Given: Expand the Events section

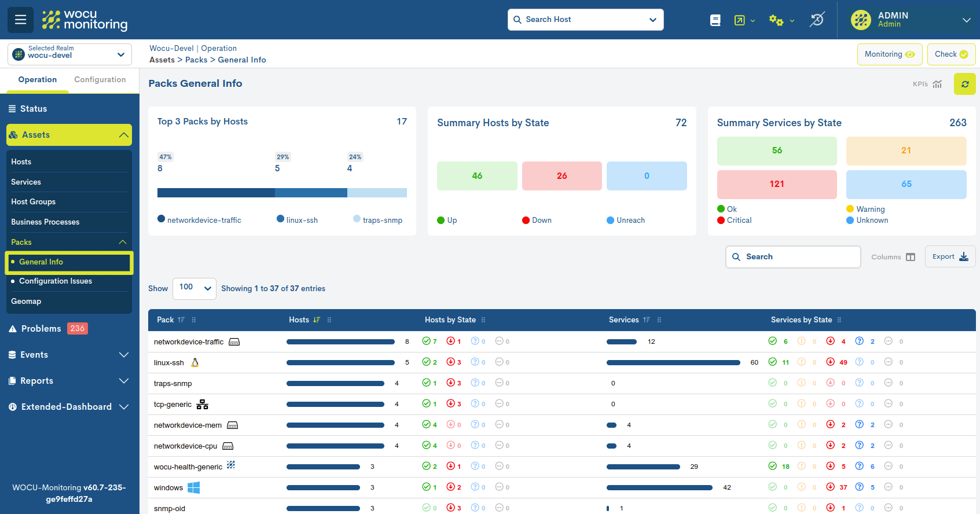Looking at the screenshot, I should pyautogui.click(x=69, y=355).
